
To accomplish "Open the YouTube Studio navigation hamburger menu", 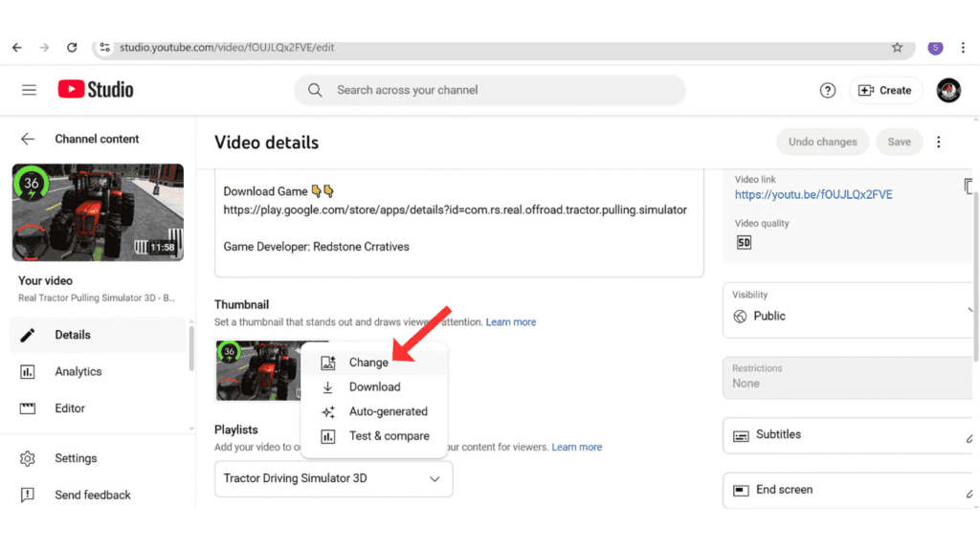I will pyautogui.click(x=29, y=89).
